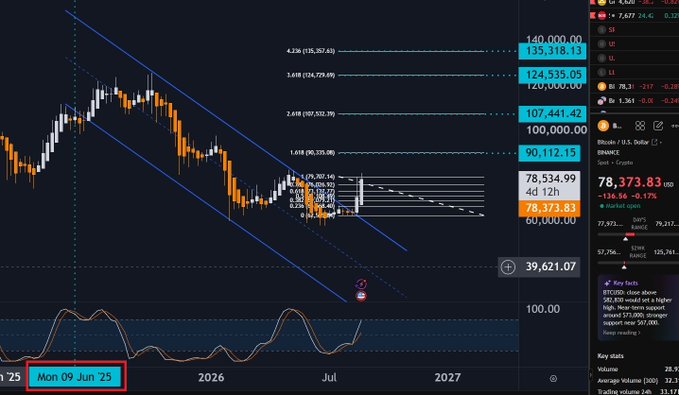Click the Average Volume (30D) row
This screenshot has height=395, width=679.
638,381
